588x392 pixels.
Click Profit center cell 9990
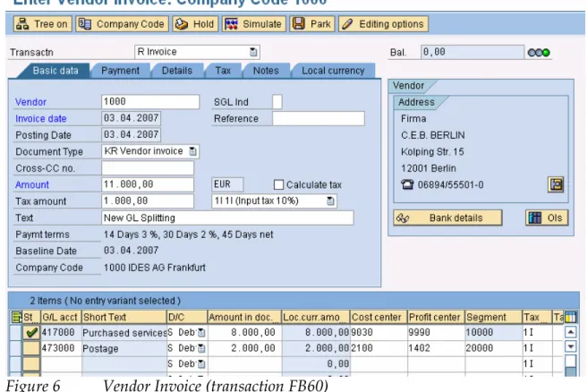pyautogui.click(x=436, y=332)
